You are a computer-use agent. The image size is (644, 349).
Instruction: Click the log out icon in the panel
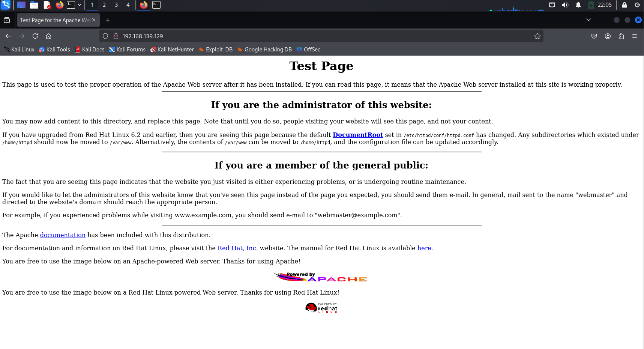pos(637,5)
